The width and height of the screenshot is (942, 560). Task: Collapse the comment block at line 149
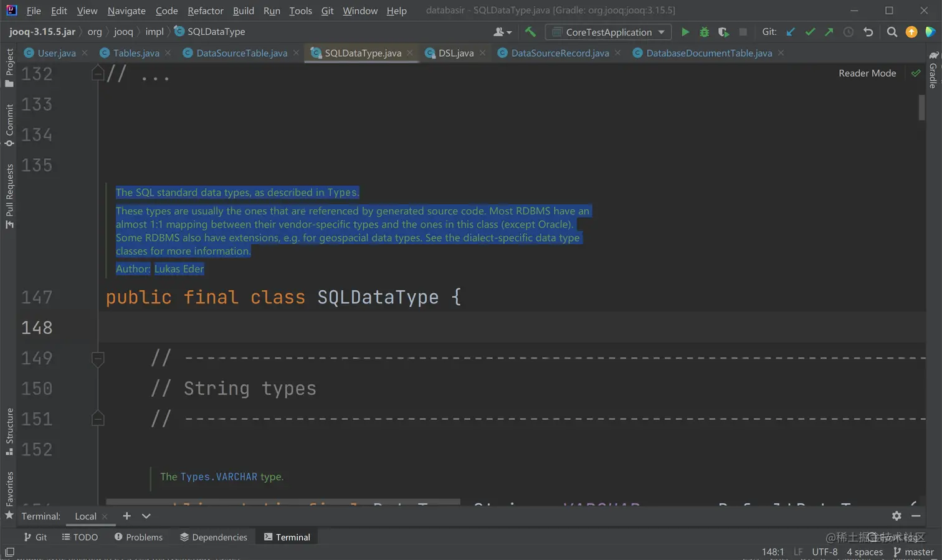click(98, 358)
